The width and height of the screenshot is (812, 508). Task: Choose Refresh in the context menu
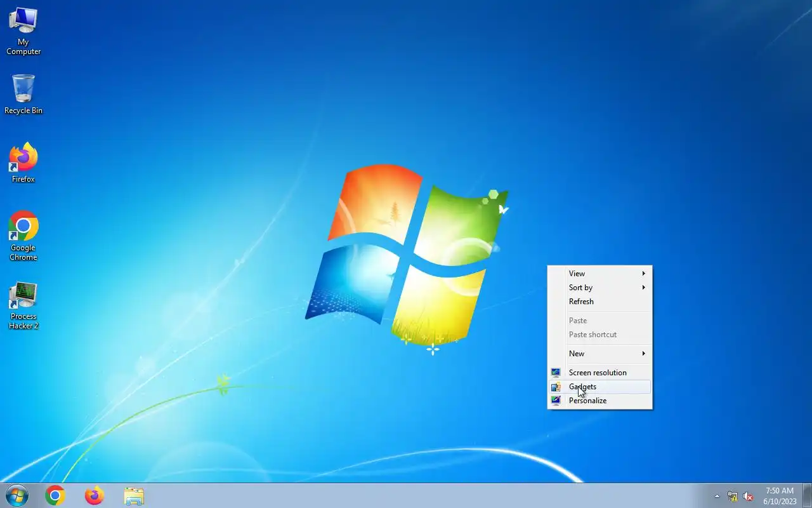pyautogui.click(x=599, y=302)
